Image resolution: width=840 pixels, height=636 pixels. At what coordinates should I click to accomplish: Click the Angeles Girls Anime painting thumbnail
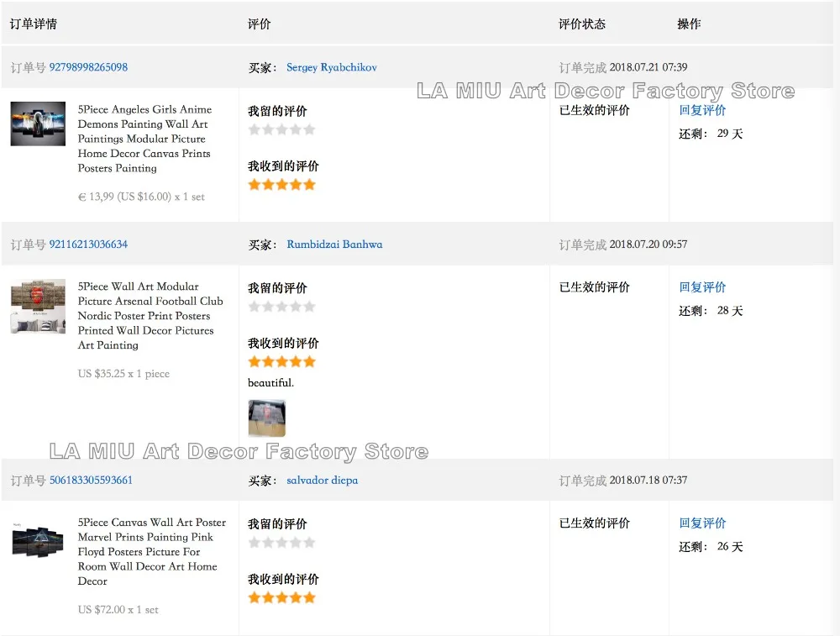coord(38,124)
